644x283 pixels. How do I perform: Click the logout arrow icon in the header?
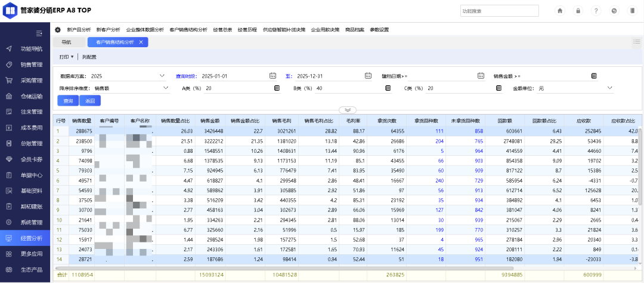click(x=614, y=11)
